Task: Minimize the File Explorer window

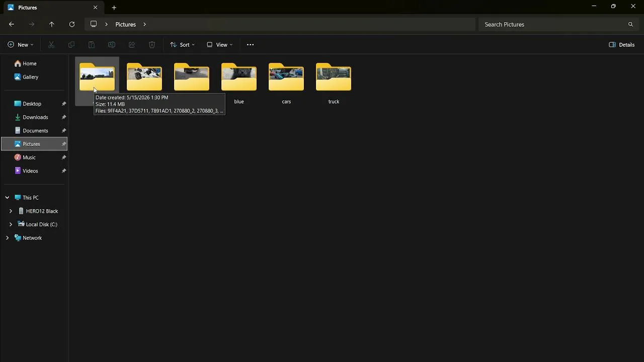Action: [x=594, y=6]
